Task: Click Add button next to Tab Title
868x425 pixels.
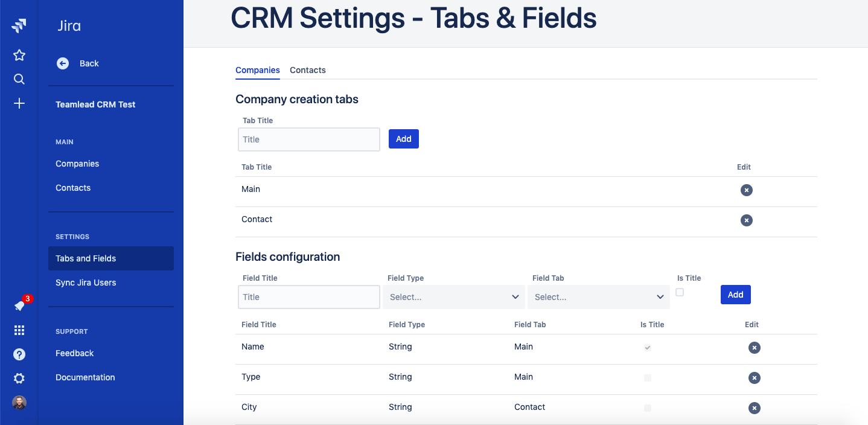Action: tap(403, 139)
